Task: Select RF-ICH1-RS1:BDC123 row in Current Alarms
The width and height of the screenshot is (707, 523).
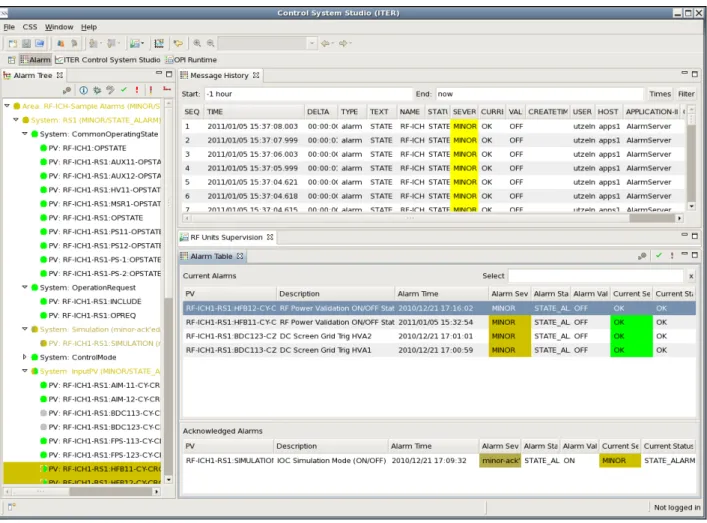Action: point(439,336)
